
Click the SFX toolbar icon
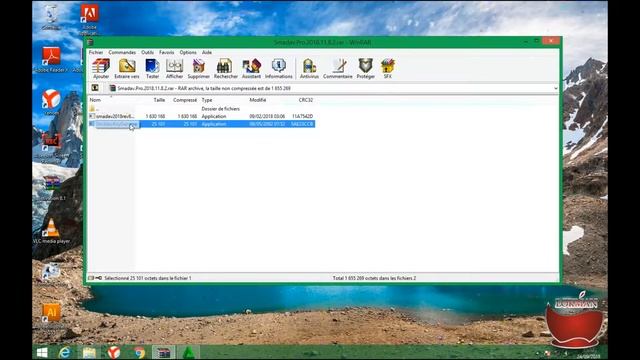coord(387,69)
